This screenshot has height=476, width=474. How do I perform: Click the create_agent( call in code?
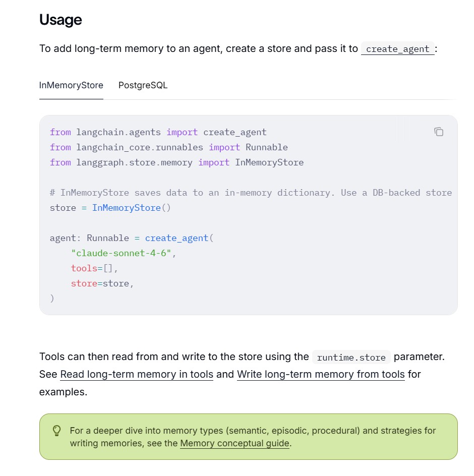[x=179, y=239]
